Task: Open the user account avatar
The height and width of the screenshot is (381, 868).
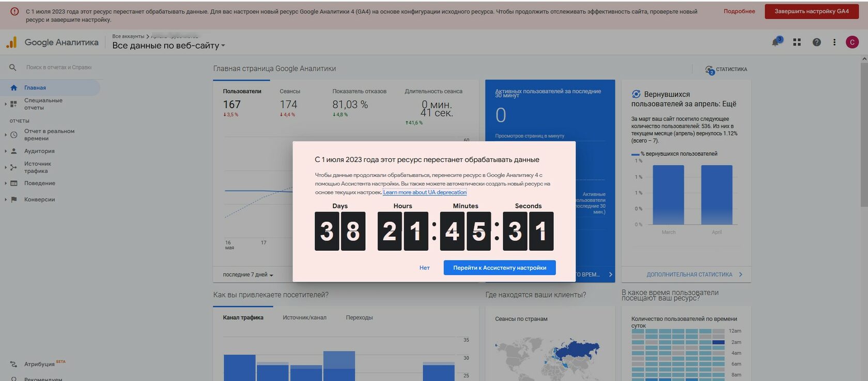Action: [852, 42]
